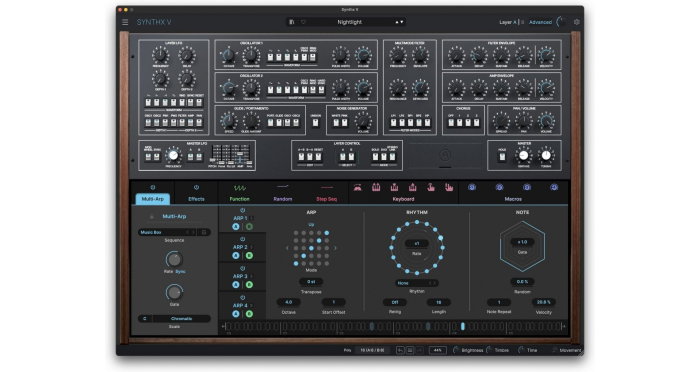Select the second pink Keyboard icon
The image size is (700, 372).
click(x=376, y=188)
